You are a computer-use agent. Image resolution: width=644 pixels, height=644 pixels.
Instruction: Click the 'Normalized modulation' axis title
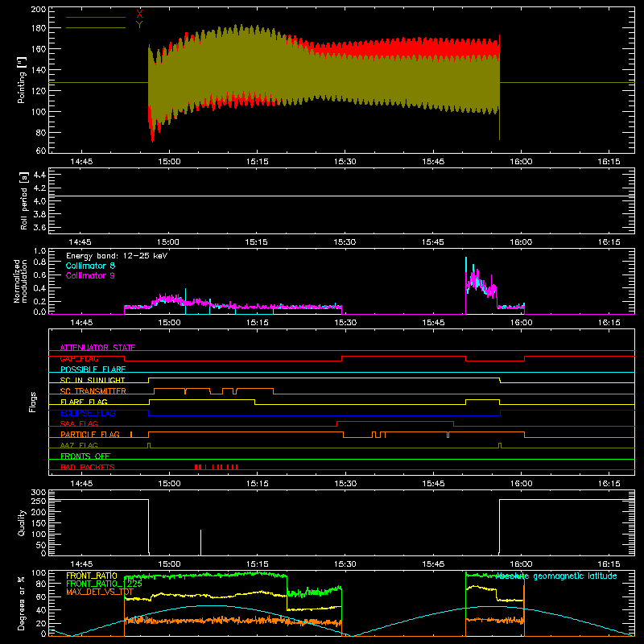click(x=19, y=281)
